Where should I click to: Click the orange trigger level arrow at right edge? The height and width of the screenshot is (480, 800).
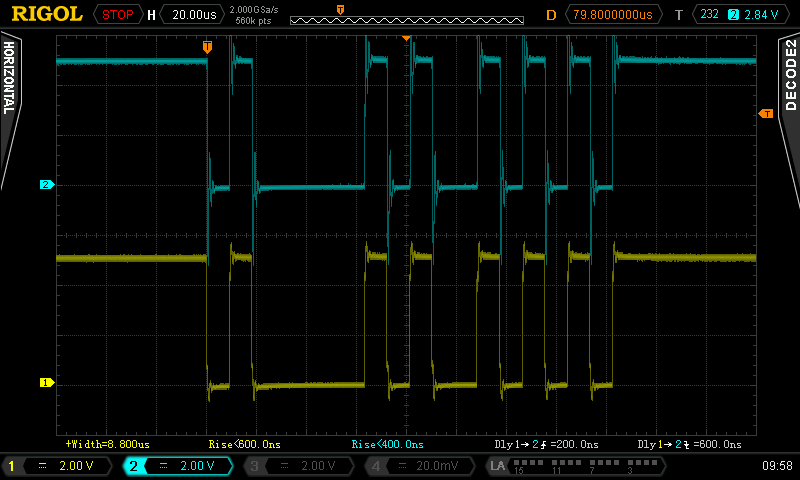[x=766, y=113]
